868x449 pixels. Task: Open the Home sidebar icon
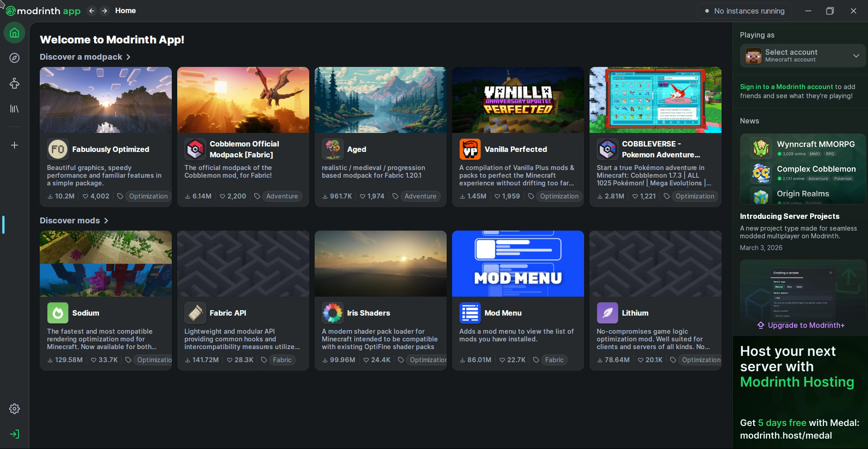coord(14,33)
